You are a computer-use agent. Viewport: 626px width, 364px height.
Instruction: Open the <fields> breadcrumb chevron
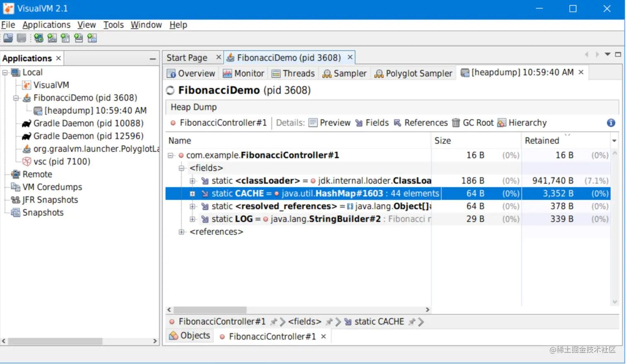pos(338,322)
